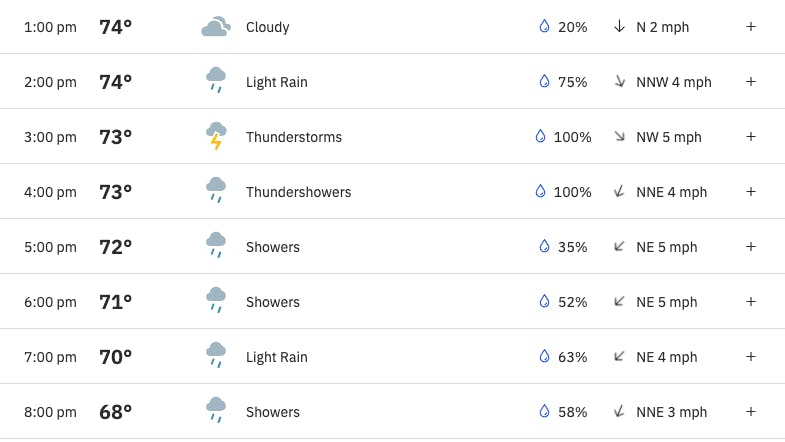
Task: Click the wind arrow beside NNE 3 mph
Action: click(x=619, y=411)
